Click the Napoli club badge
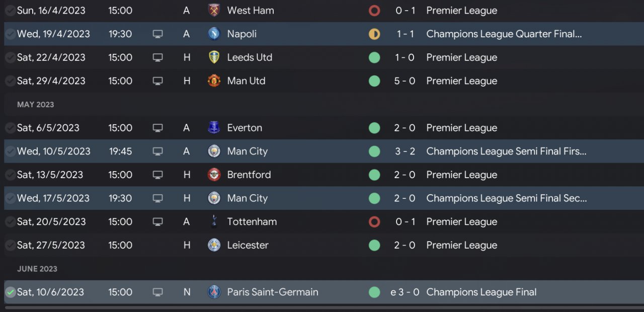 pyautogui.click(x=214, y=34)
